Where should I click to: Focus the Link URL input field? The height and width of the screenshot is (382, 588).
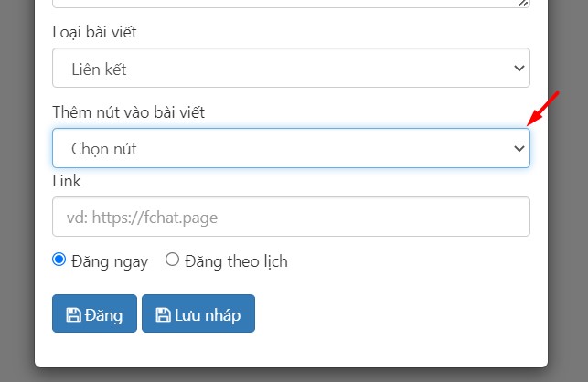(291, 218)
